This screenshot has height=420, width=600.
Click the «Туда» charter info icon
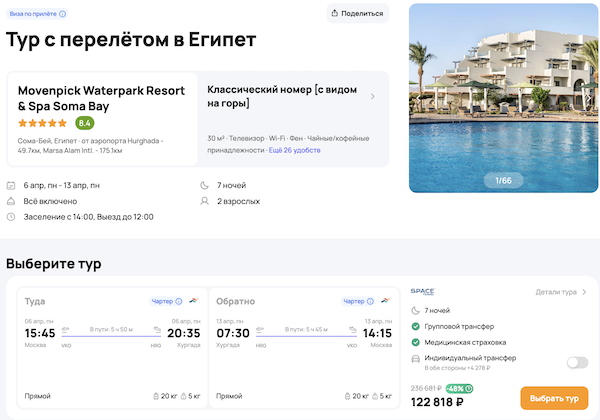pos(179,301)
